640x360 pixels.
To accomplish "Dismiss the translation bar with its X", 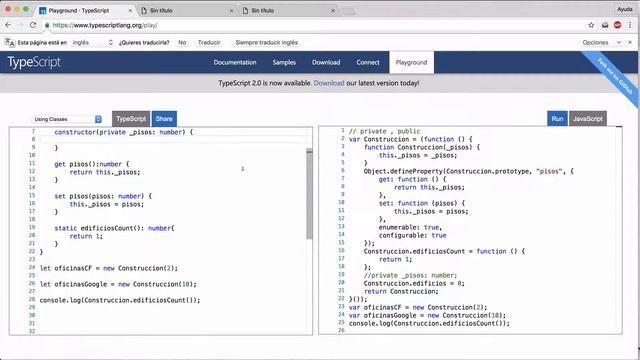I will coord(630,42).
